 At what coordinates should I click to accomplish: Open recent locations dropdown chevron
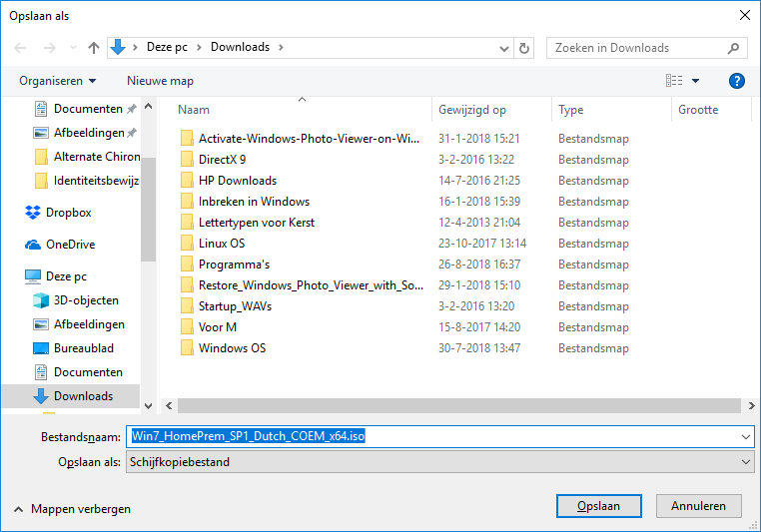(x=73, y=48)
